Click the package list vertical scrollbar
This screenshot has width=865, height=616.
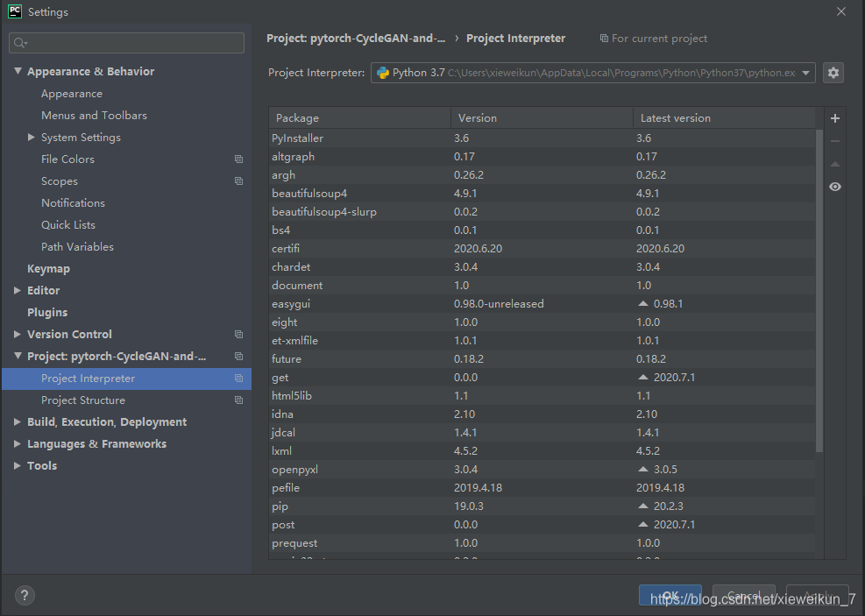click(x=819, y=291)
